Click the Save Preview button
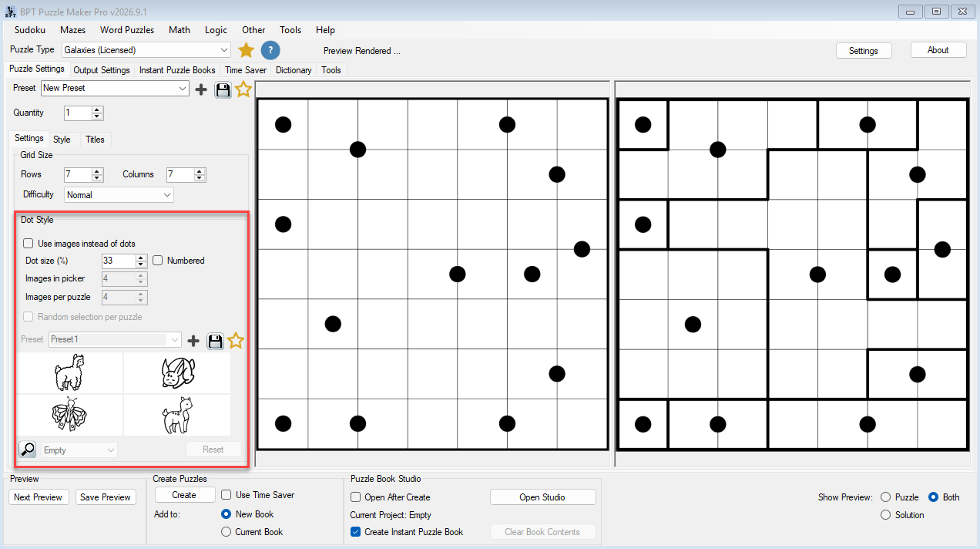 point(106,497)
